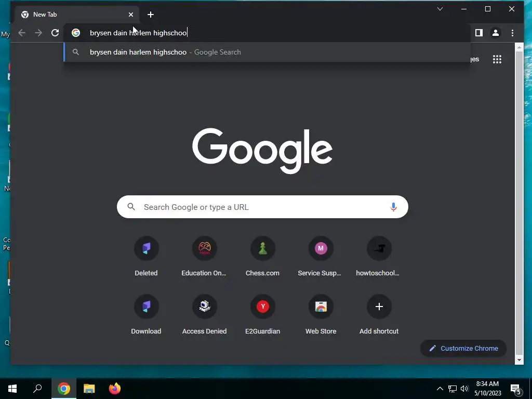532x399 pixels.
Task: Open the Service Susp... shortcut
Action: (x=321, y=257)
